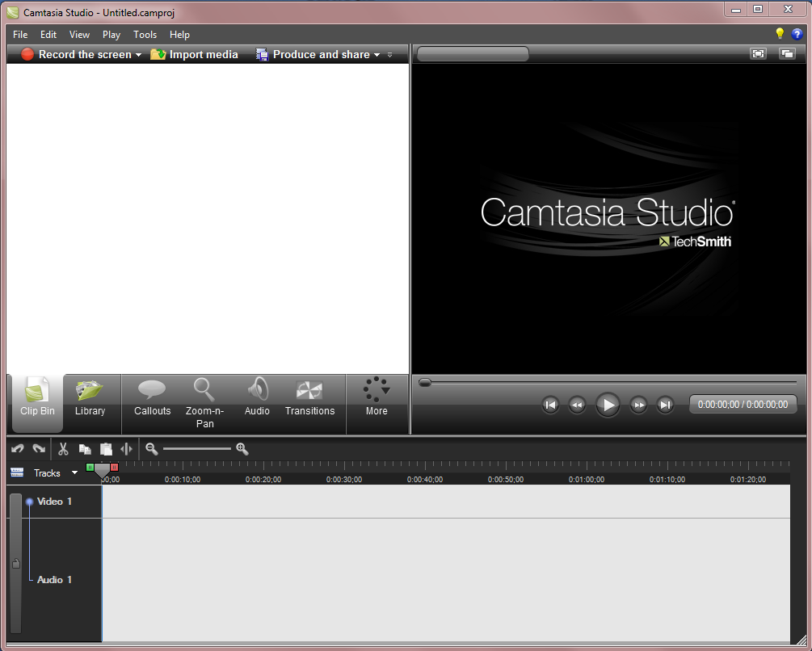
Task: Switch to the Clip Bin tab
Action: (37, 403)
